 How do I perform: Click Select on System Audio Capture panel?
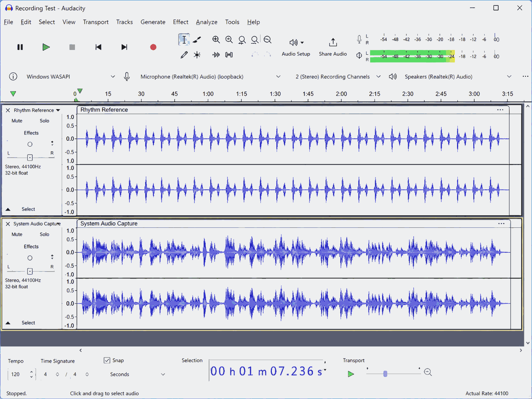click(x=28, y=323)
